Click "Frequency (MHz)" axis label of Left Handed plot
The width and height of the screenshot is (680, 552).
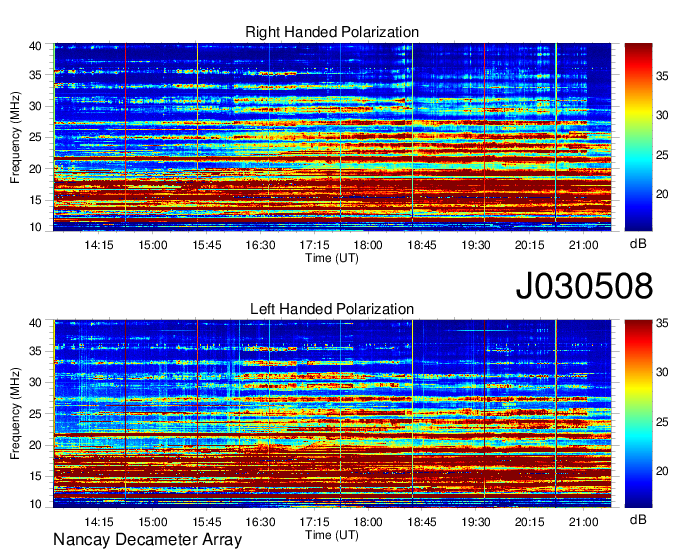pos(15,414)
